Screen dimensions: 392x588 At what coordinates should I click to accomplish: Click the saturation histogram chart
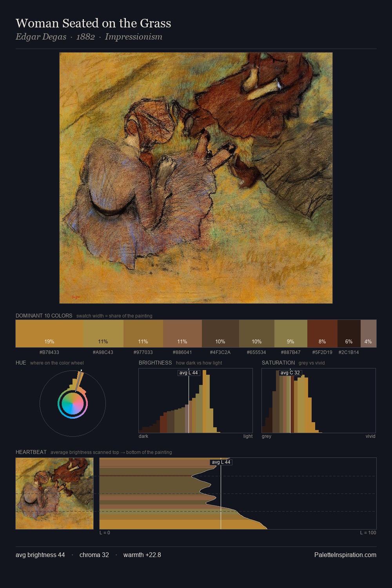pos(319,401)
